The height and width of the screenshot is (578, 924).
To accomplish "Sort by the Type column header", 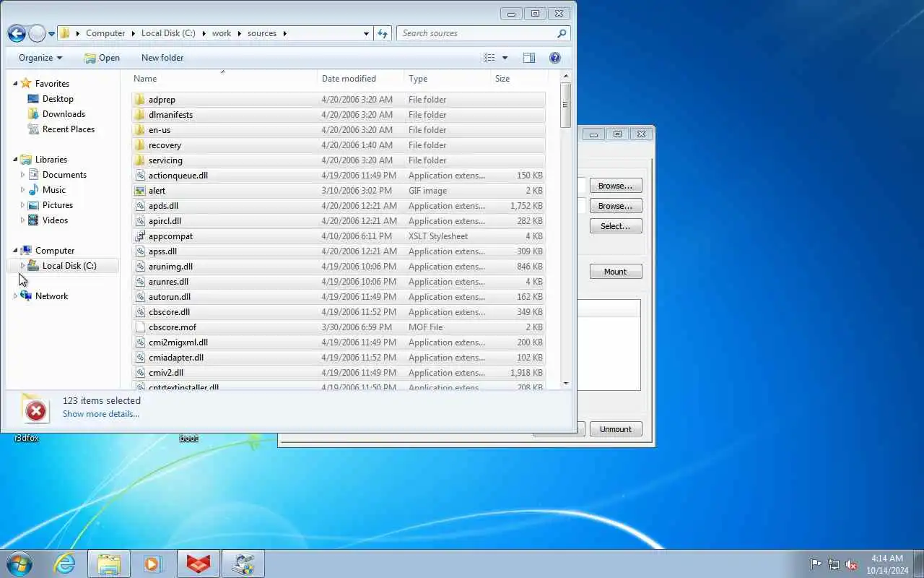I will click(448, 79).
